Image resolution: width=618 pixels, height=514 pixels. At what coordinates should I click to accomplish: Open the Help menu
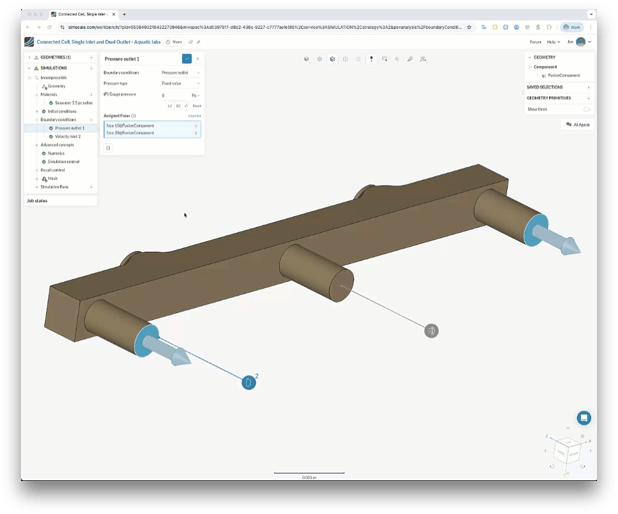point(554,42)
